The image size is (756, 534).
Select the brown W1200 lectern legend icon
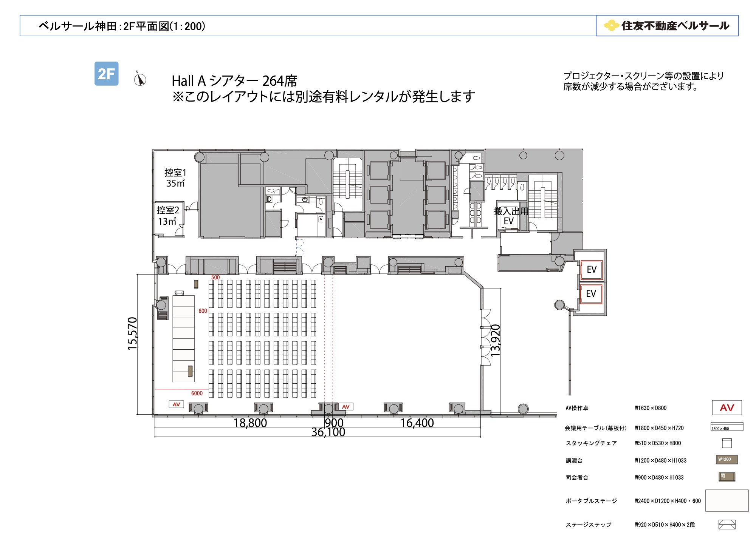point(727,460)
